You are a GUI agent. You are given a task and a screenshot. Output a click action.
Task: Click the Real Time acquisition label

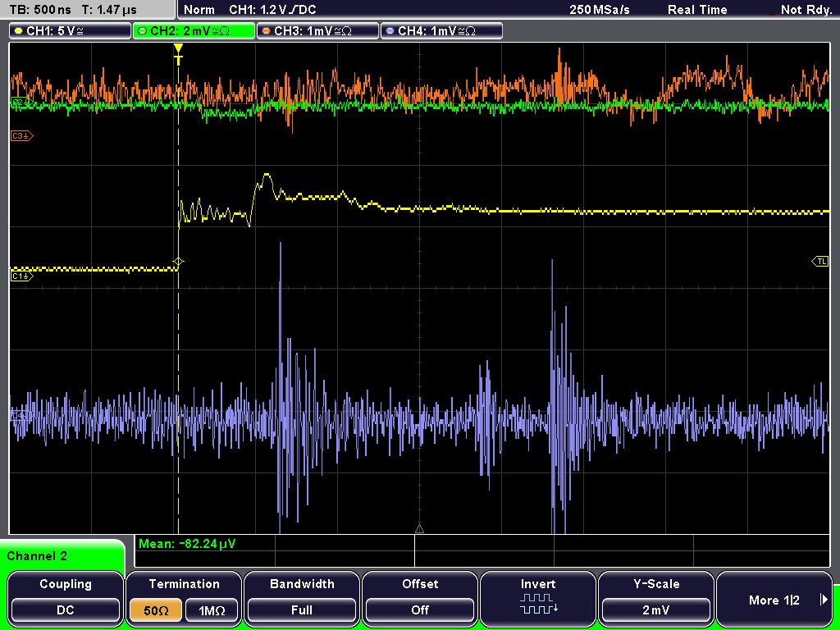697,10
